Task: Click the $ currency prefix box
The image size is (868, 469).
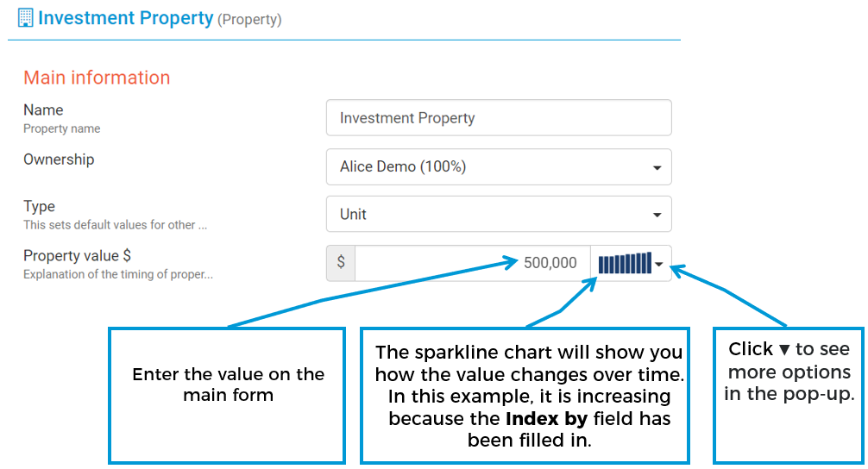Action: (341, 263)
